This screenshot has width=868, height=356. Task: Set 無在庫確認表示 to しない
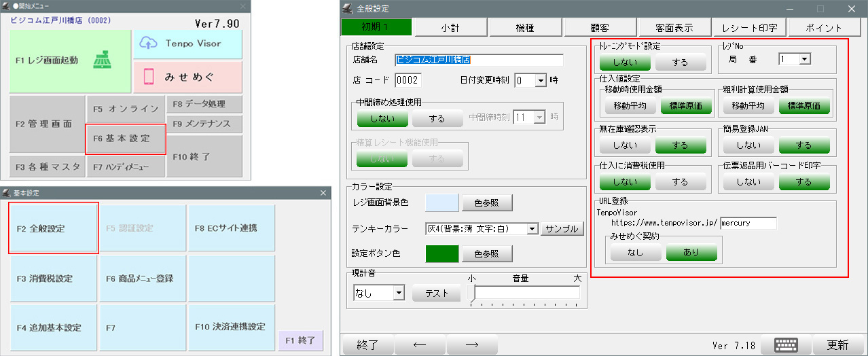point(625,145)
